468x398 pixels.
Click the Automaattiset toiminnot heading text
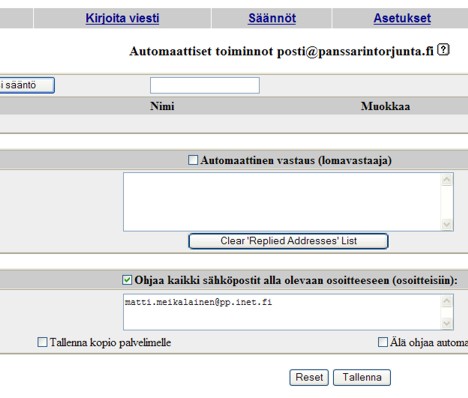point(282,51)
